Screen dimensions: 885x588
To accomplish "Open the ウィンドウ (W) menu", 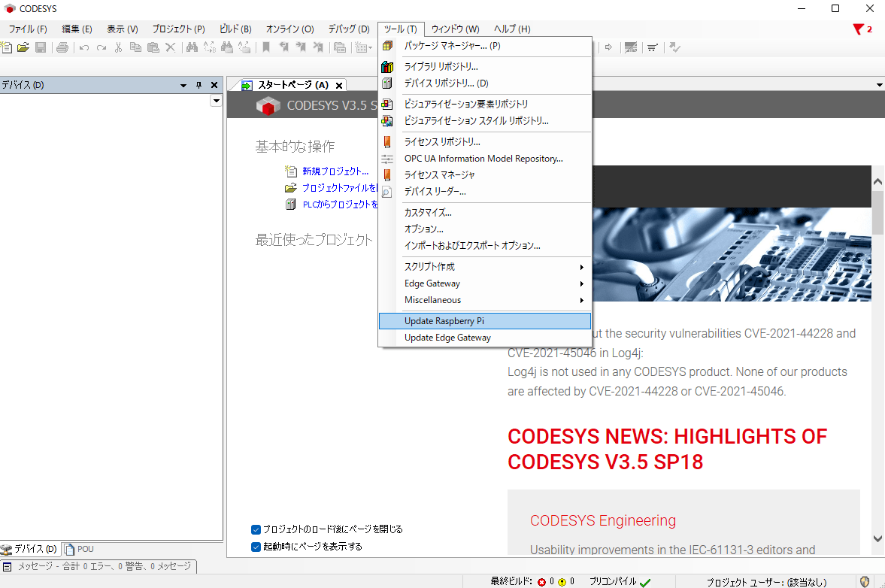I will (455, 29).
